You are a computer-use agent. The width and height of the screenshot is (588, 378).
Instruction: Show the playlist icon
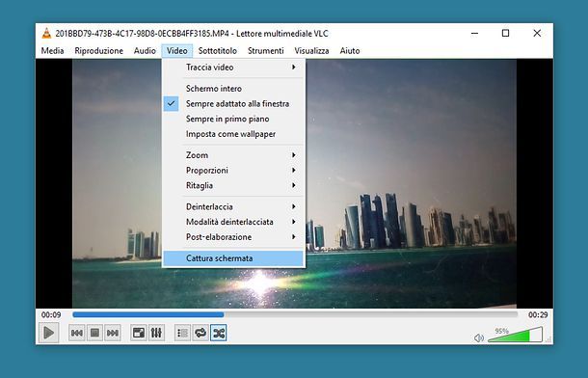(x=182, y=333)
